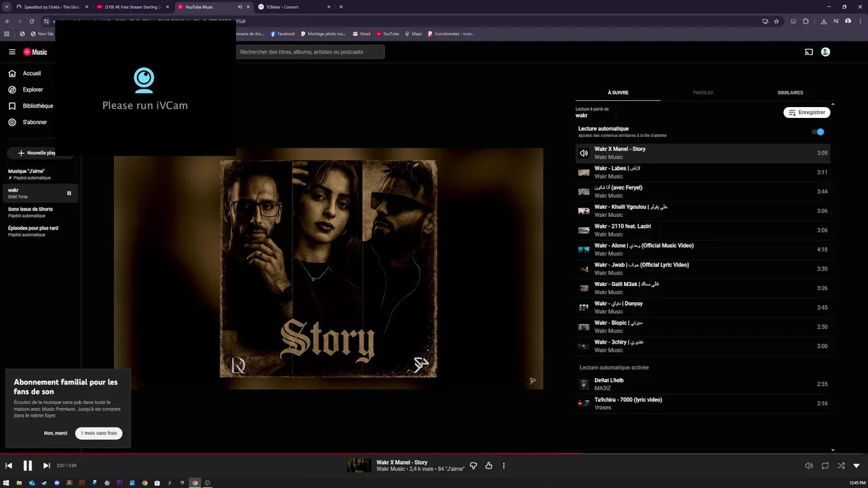Pause the wakr playlist in sidebar
The width and height of the screenshot is (868, 488).
pos(68,193)
